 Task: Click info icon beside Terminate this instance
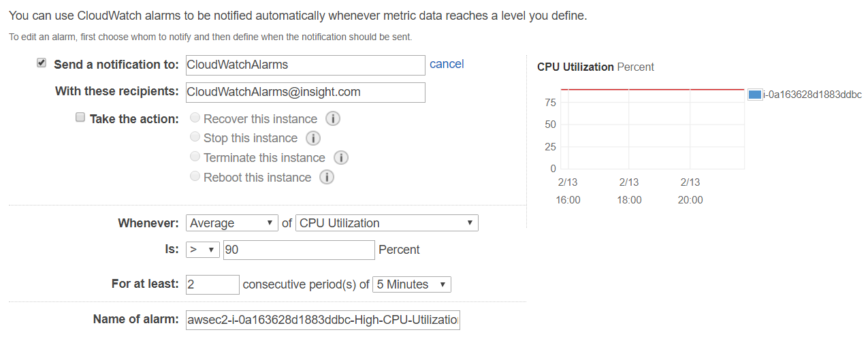(x=341, y=158)
